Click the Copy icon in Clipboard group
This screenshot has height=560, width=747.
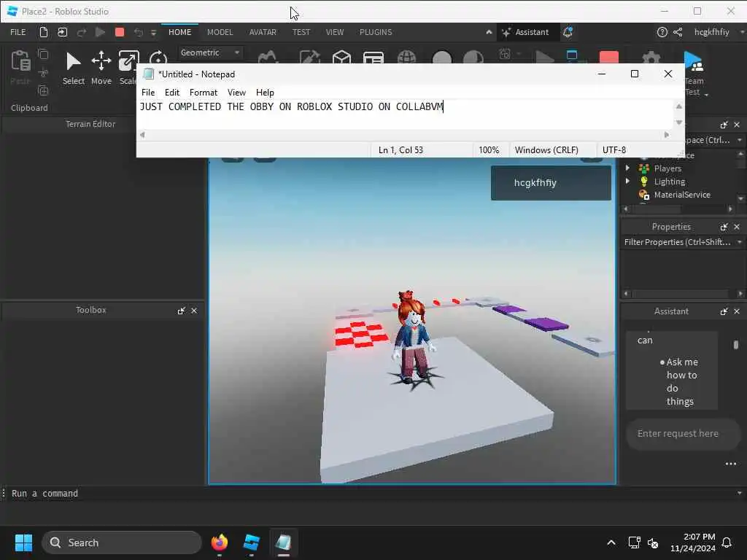pyautogui.click(x=43, y=54)
